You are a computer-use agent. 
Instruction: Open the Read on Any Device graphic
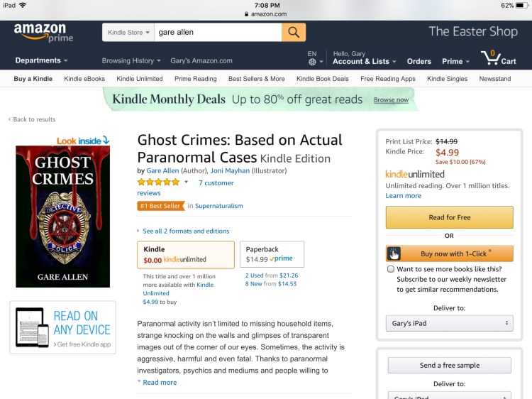click(62, 327)
